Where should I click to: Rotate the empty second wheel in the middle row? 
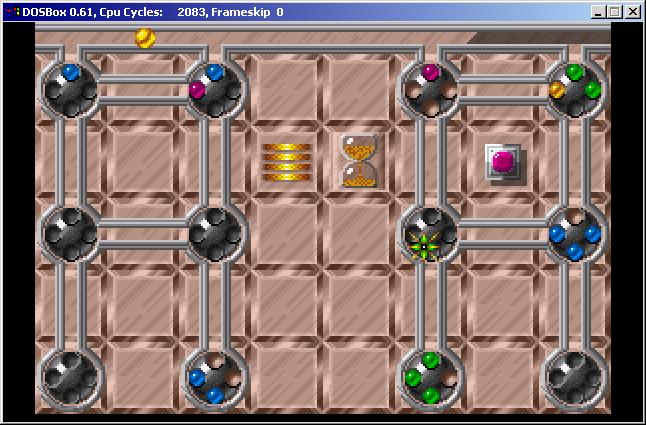(x=215, y=234)
